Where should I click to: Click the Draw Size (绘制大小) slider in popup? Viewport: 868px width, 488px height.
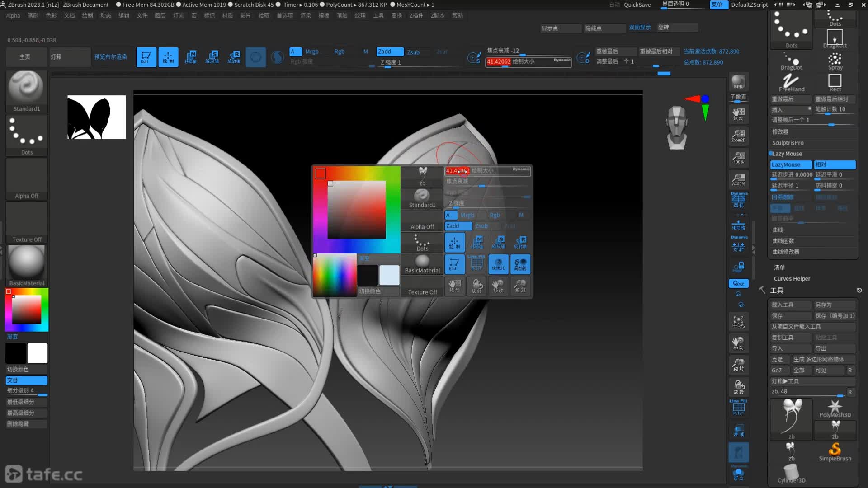[x=488, y=171]
